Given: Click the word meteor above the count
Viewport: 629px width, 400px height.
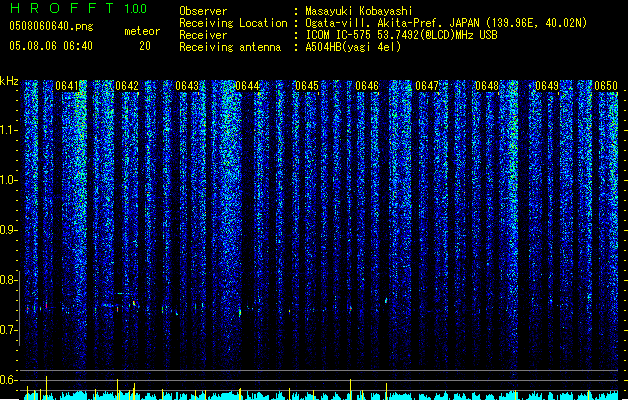Looking at the screenshot, I should click(x=142, y=31).
